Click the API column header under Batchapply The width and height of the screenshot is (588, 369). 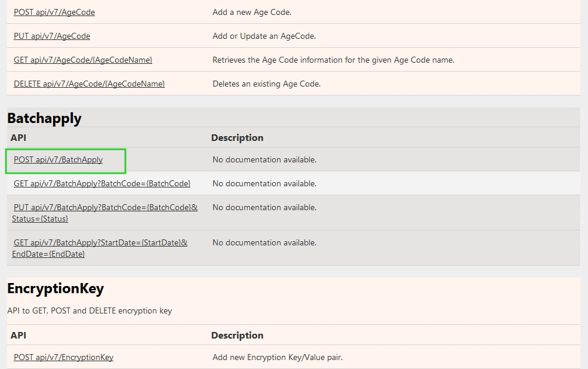(x=19, y=137)
